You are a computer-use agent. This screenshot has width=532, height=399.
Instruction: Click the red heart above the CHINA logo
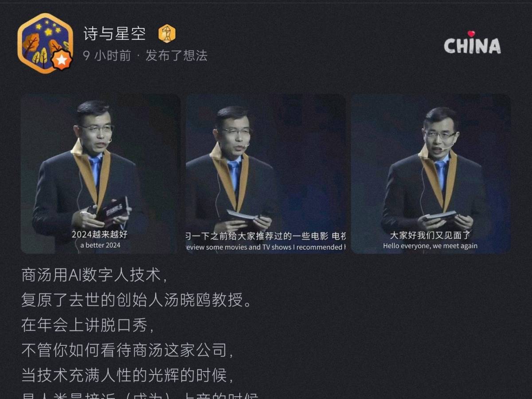pyautogui.click(x=471, y=34)
